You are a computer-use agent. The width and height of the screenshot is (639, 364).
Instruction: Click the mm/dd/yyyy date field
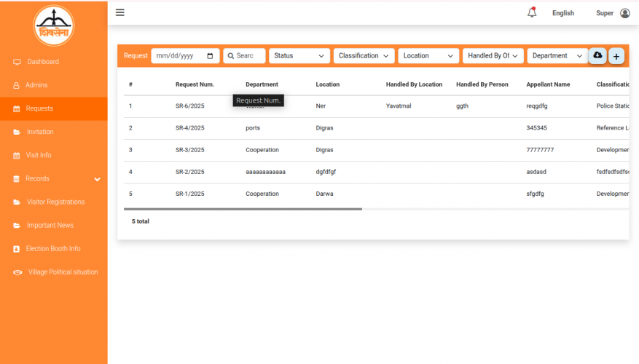[185, 56]
